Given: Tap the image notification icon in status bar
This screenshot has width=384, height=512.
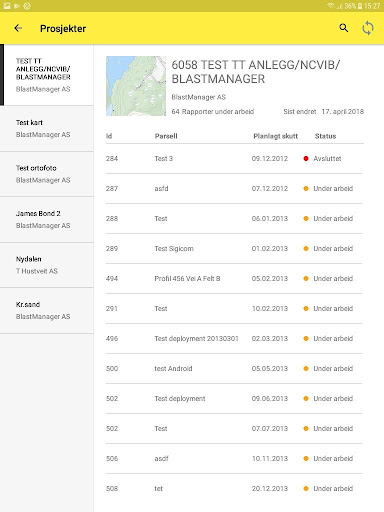Looking at the screenshot, I should click(7, 6).
